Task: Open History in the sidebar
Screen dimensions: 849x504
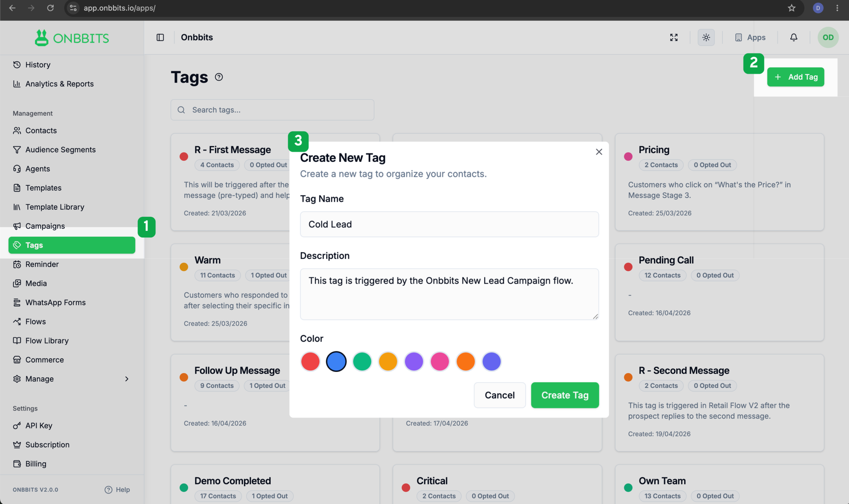Action: (72, 65)
